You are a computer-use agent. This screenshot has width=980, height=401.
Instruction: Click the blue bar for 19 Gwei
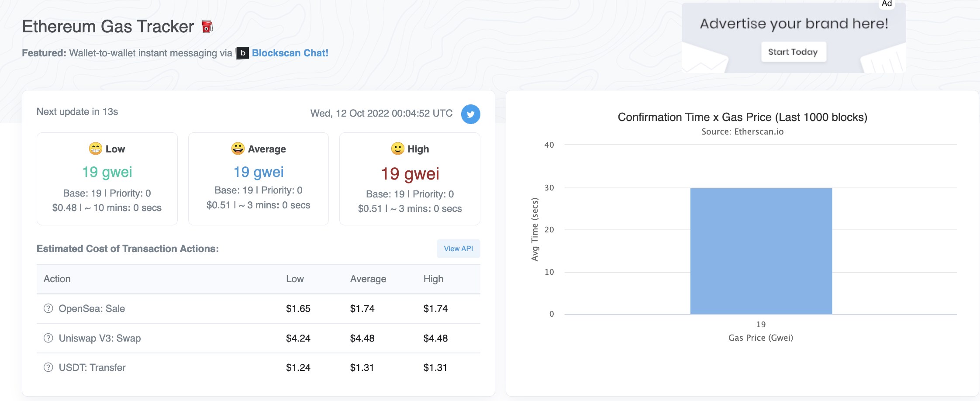[761, 251]
